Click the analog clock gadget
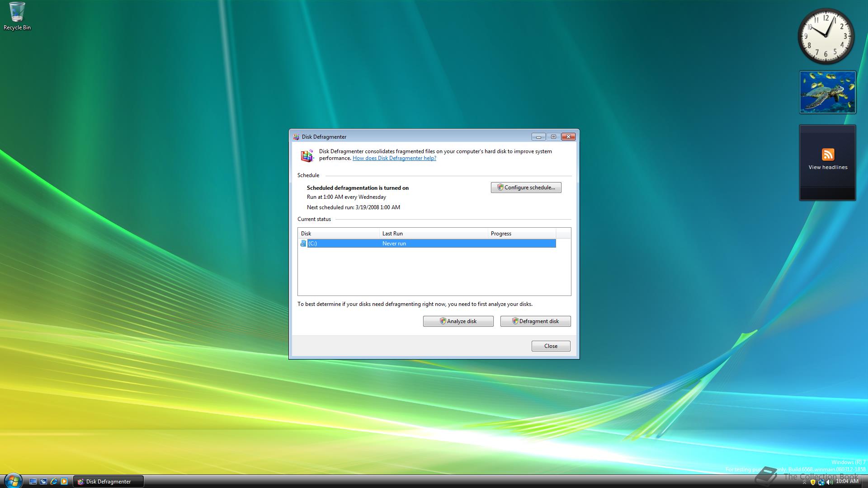Viewport: 868px width, 488px height. click(826, 36)
